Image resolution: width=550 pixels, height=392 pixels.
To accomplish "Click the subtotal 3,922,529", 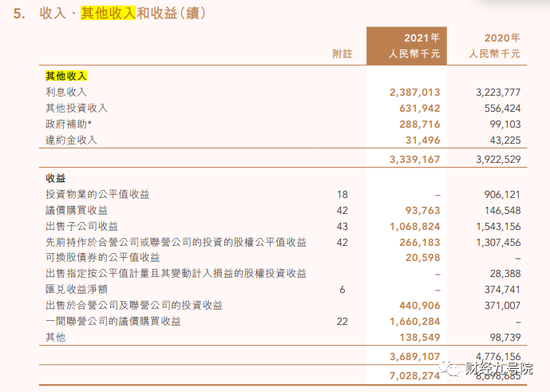I will (x=498, y=160).
